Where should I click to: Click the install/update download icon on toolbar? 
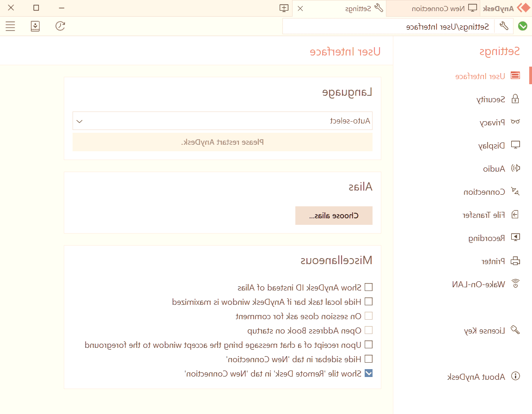click(x=35, y=26)
